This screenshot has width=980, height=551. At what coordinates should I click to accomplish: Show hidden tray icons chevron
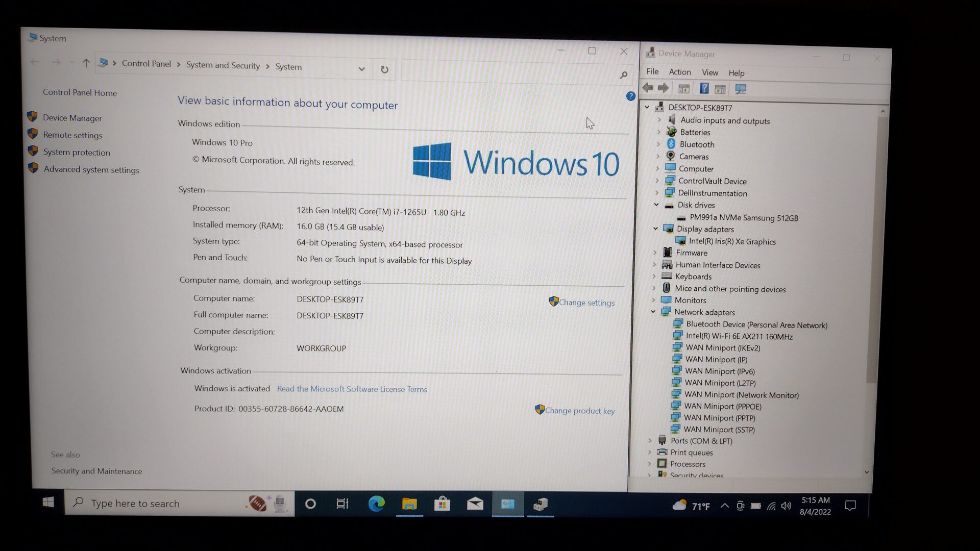[x=724, y=506]
